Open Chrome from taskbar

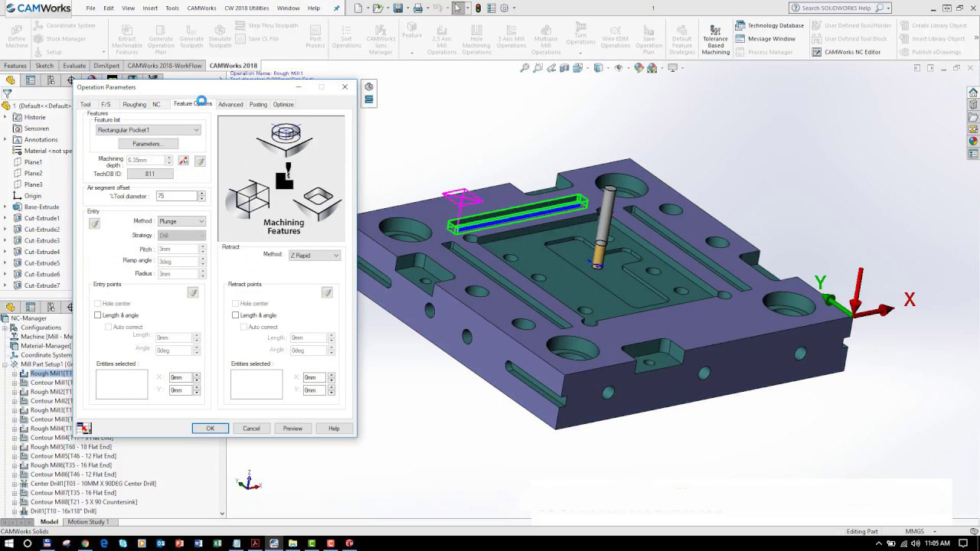85,543
